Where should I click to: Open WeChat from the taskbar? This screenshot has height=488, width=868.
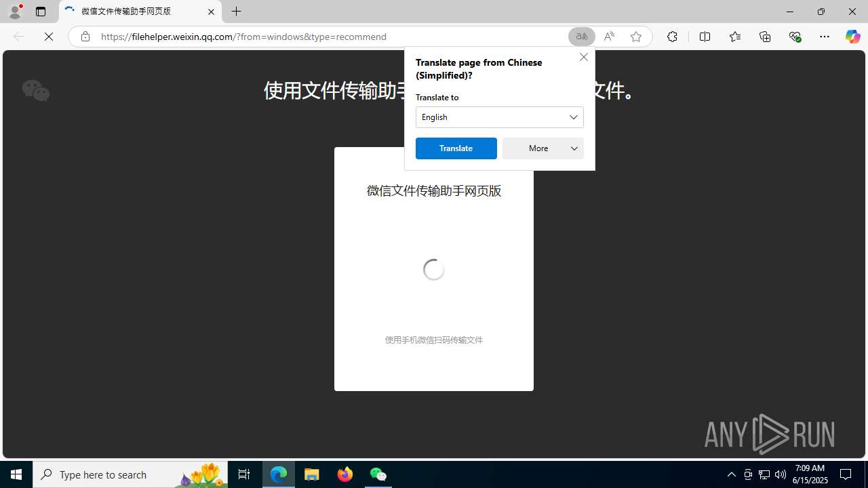tap(378, 474)
